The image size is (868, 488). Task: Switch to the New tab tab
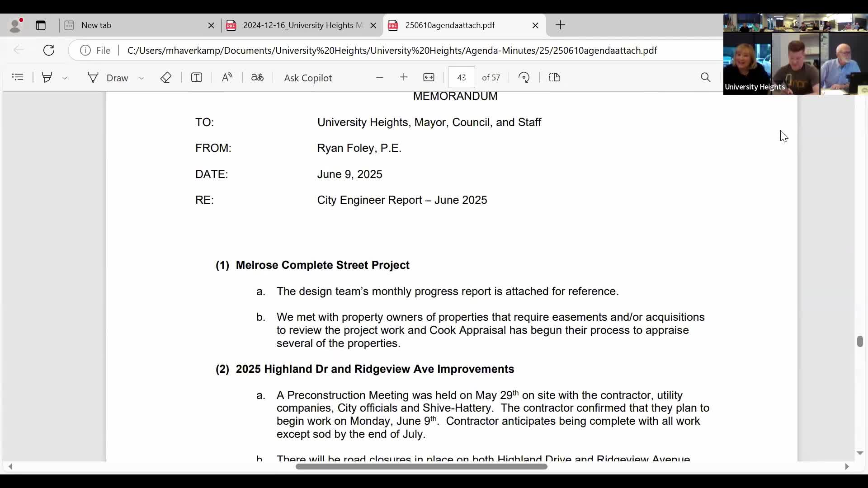pyautogui.click(x=136, y=25)
